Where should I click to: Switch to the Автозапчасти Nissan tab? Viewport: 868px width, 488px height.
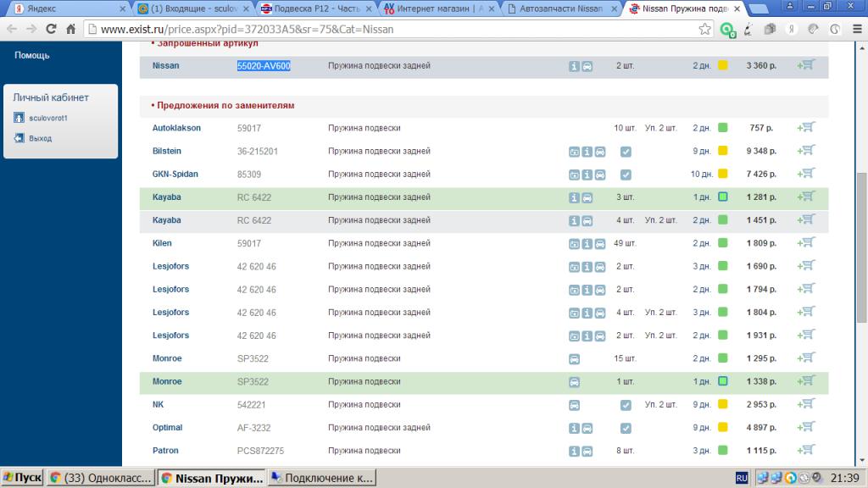click(x=563, y=8)
